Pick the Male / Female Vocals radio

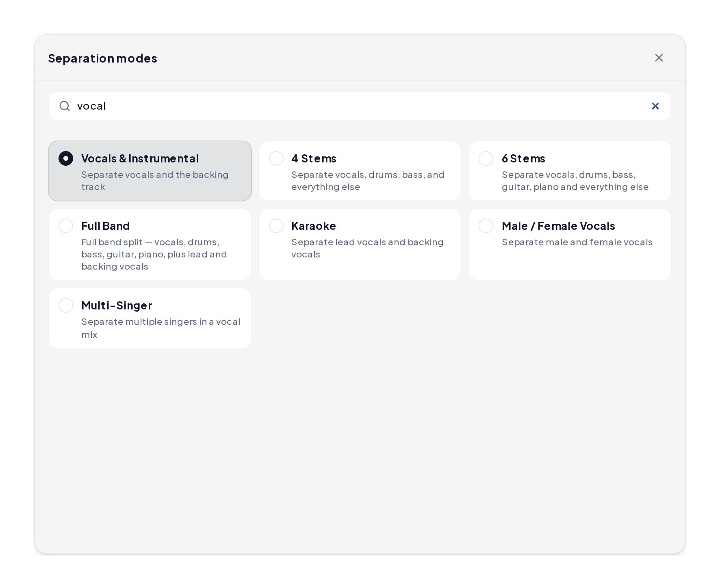click(x=486, y=226)
